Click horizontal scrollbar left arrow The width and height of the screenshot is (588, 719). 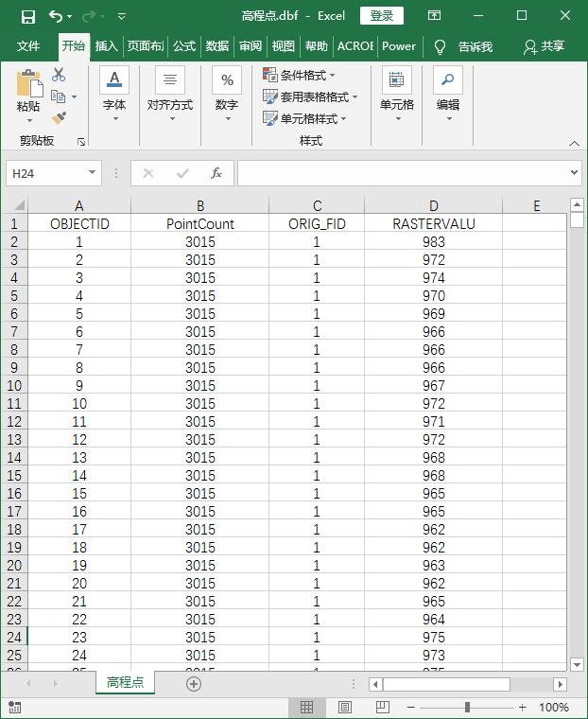click(375, 685)
